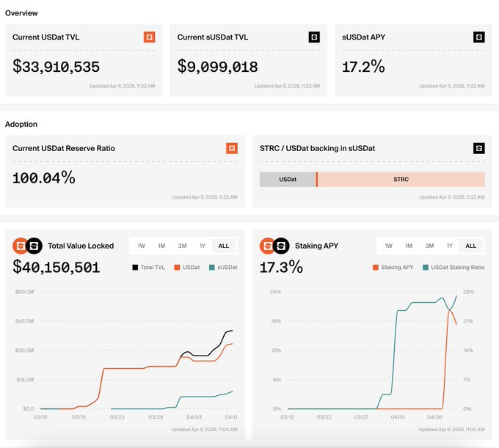Click the orange token icon beside Total Value Locked
The height and width of the screenshot is (448, 499).
coord(20,246)
